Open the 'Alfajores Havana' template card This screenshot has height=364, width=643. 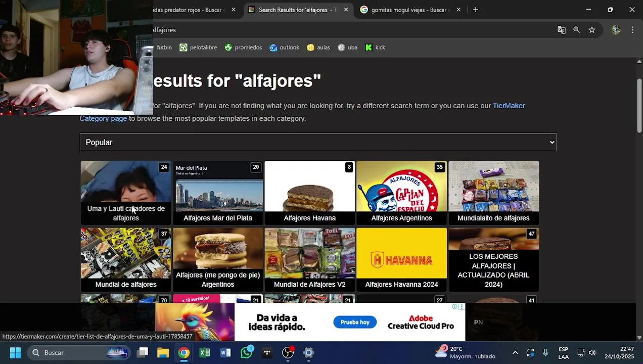click(310, 193)
